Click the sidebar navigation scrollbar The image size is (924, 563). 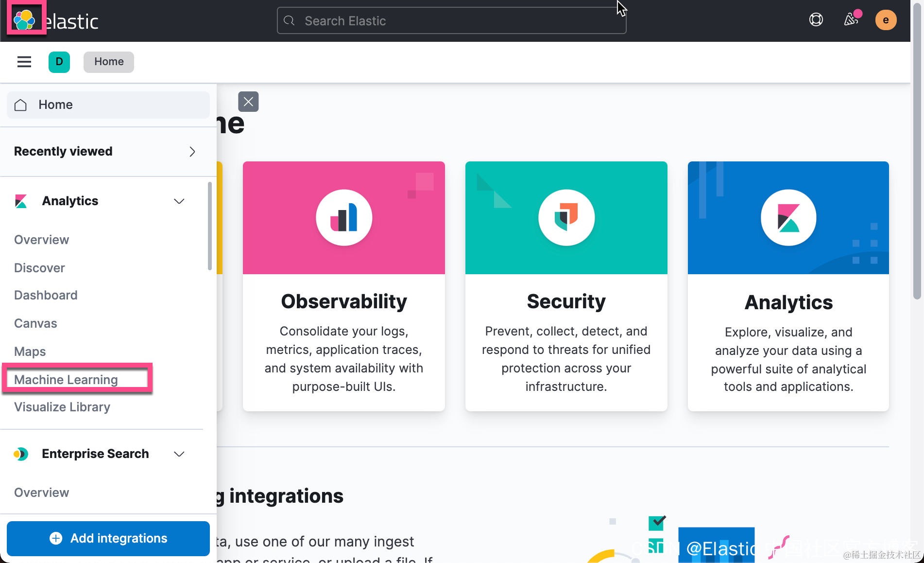(210, 226)
